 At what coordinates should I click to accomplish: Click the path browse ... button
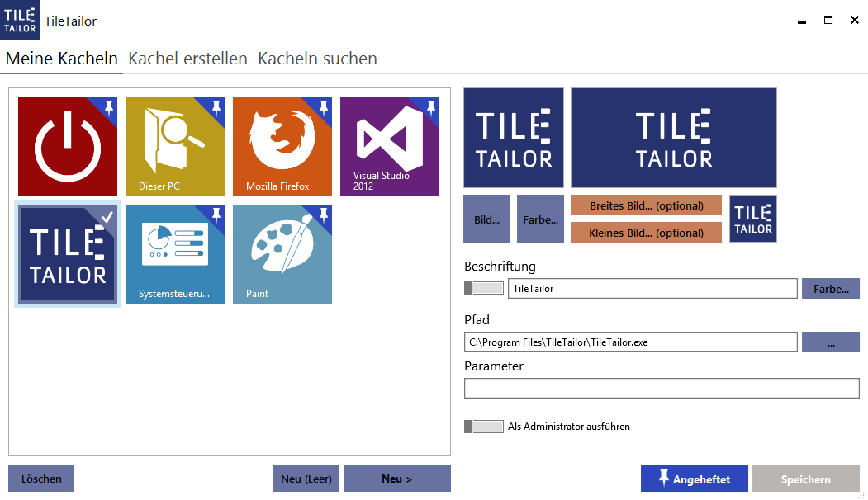pyautogui.click(x=831, y=342)
